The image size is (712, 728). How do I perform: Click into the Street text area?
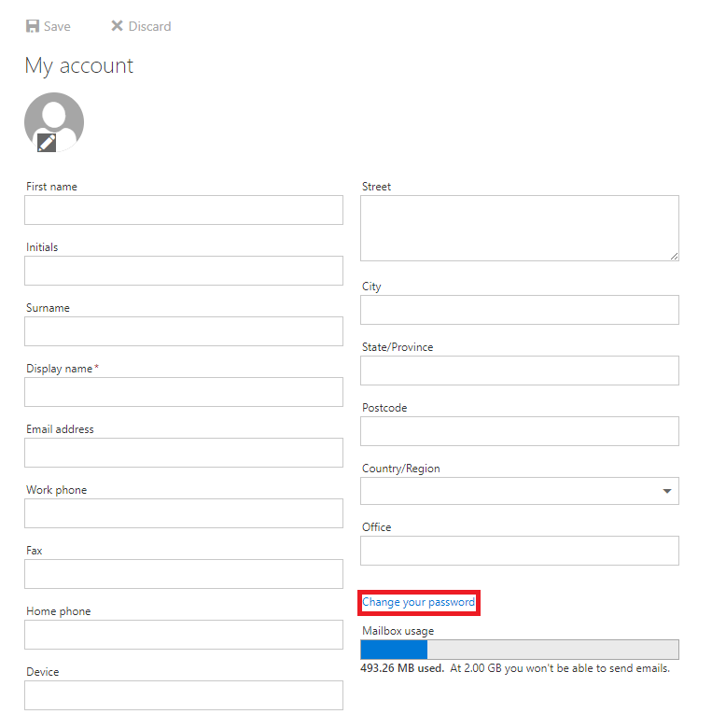pos(520,229)
